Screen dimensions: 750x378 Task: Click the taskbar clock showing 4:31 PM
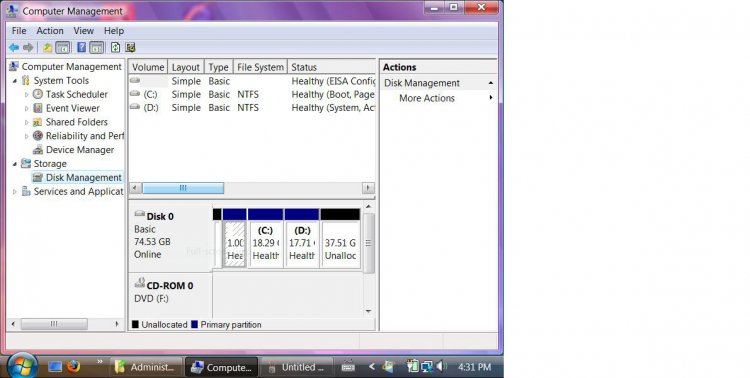(x=474, y=367)
